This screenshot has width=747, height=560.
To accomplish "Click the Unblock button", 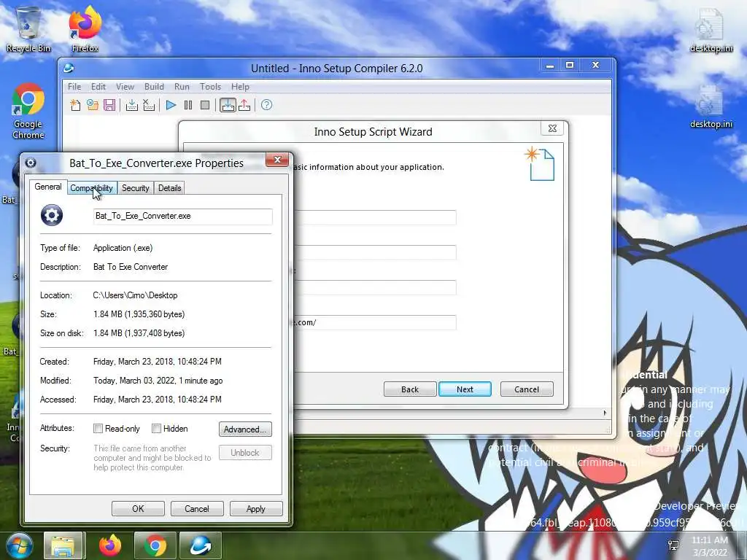I will (x=245, y=452).
